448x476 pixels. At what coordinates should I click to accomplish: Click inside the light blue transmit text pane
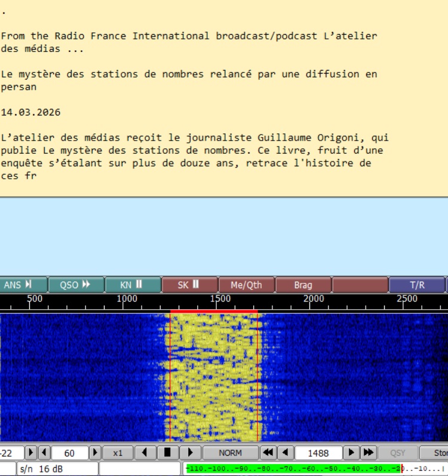pos(224,237)
